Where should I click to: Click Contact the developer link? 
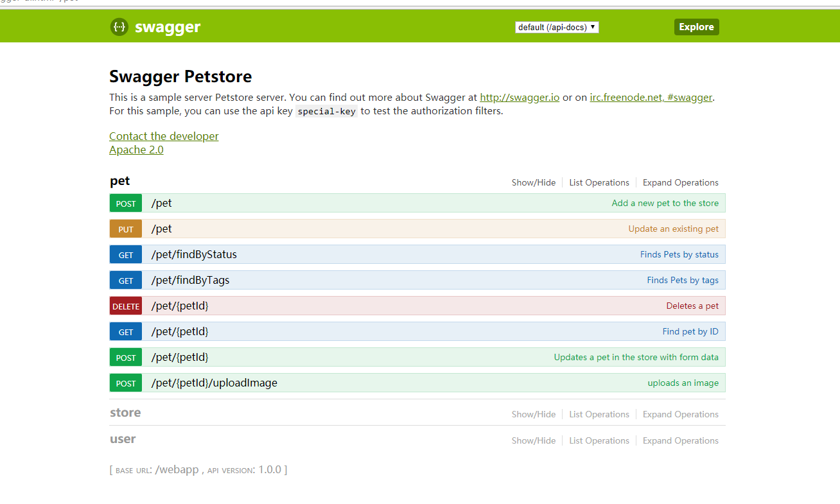pyautogui.click(x=164, y=136)
